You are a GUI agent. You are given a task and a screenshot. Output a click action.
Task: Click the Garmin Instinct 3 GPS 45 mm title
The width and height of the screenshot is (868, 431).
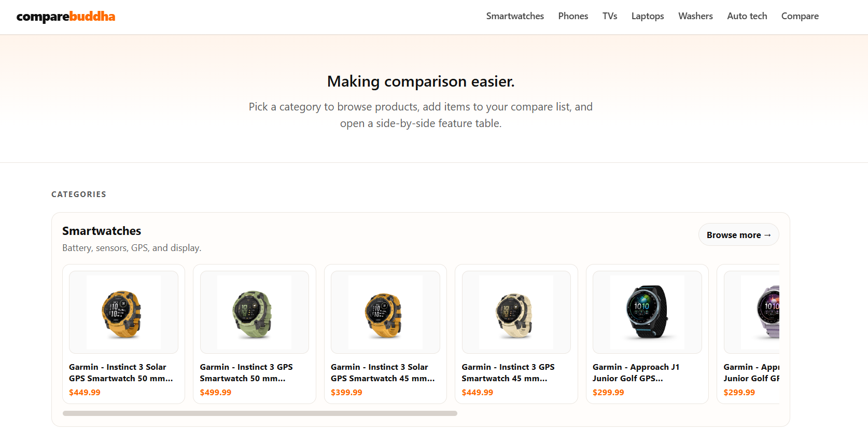[508, 372]
